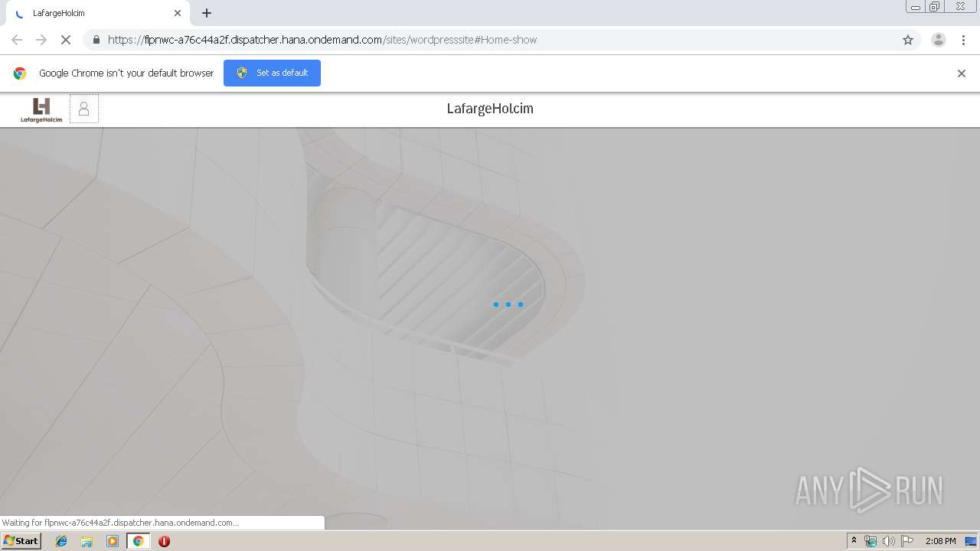Launch Internet Explorer from taskbar
This screenshot has height=551, width=980.
61,541
